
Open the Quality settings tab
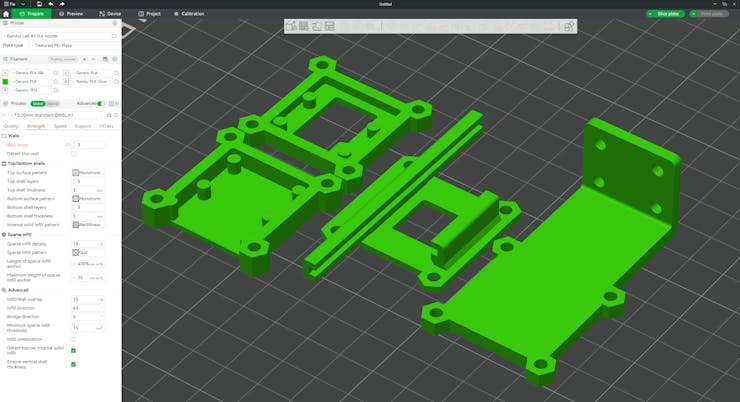tap(11, 126)
